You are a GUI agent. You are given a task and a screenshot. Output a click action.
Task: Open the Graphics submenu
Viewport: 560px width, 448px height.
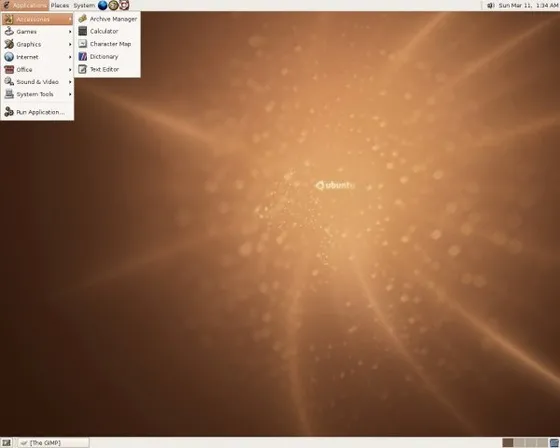pyautogui.click(x=37, y=44)
